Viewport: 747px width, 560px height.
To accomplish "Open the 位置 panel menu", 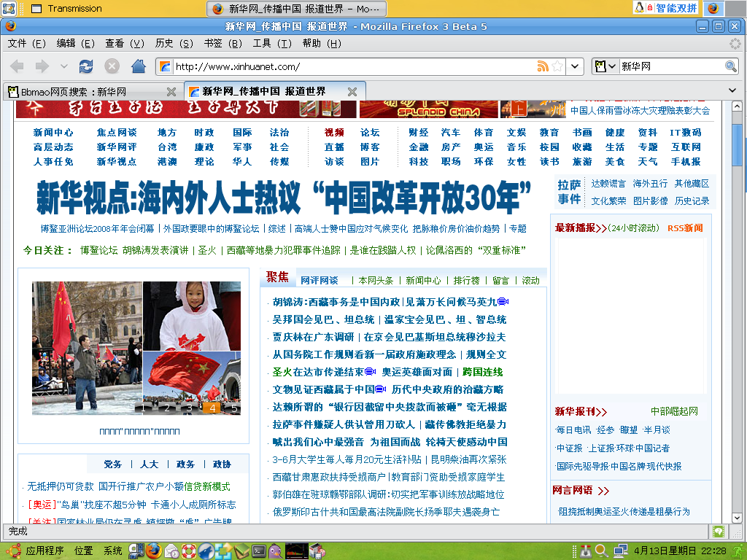I will [83, 551].
